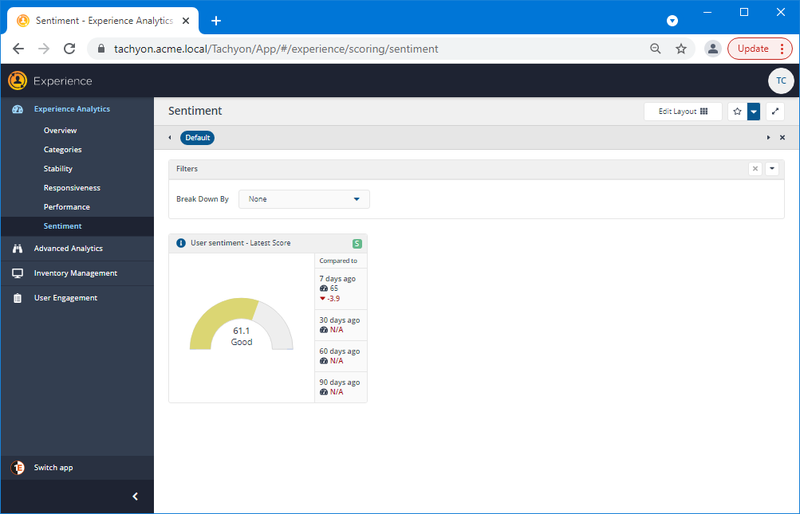View site security lock info
The width and height of the screenshot is (800, 514).
[101, 48]
